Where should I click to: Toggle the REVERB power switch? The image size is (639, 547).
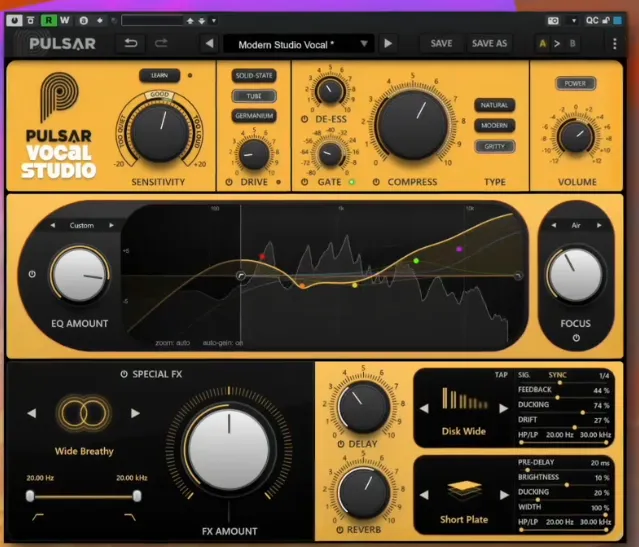(340, 529)
